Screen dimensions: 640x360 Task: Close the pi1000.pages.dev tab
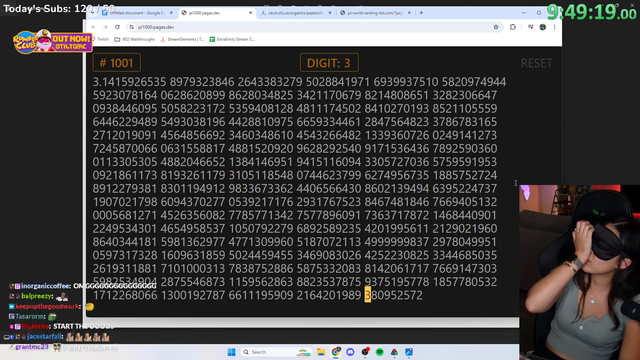pos(251,13)
